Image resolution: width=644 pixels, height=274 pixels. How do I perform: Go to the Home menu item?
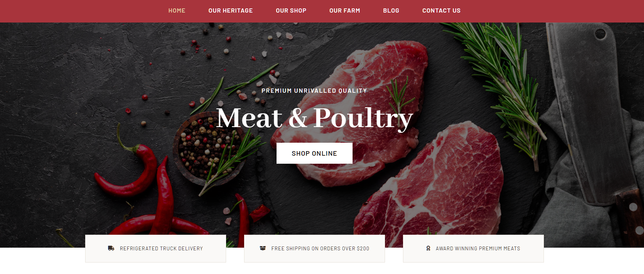click(x=177, y=11)
